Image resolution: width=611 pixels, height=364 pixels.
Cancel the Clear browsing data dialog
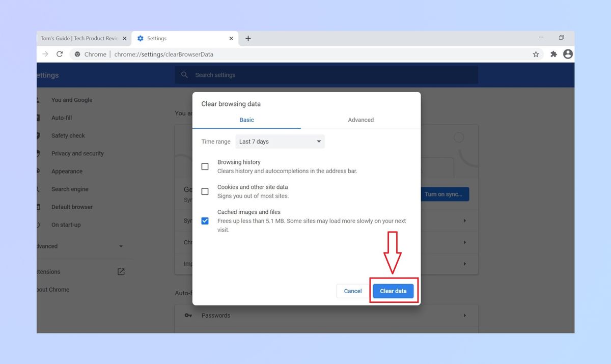tap(352, 291)
